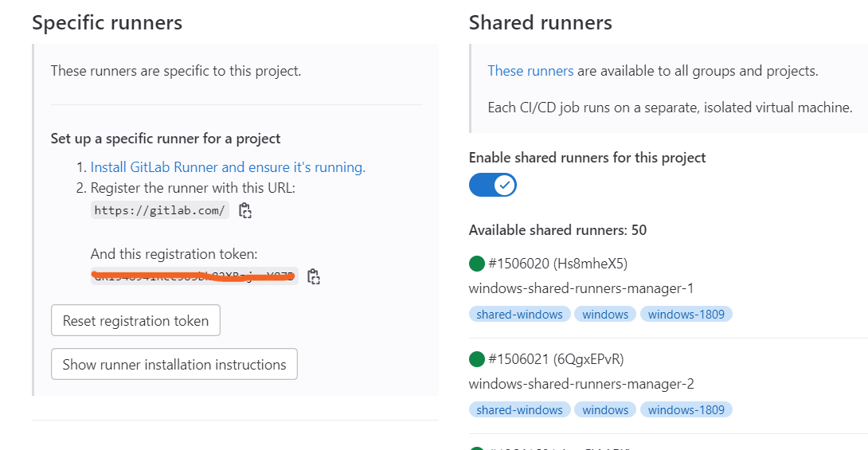Disable the shared runners toggle switch
The height and width of the screenshot is (450, 868).
[493, 186]
